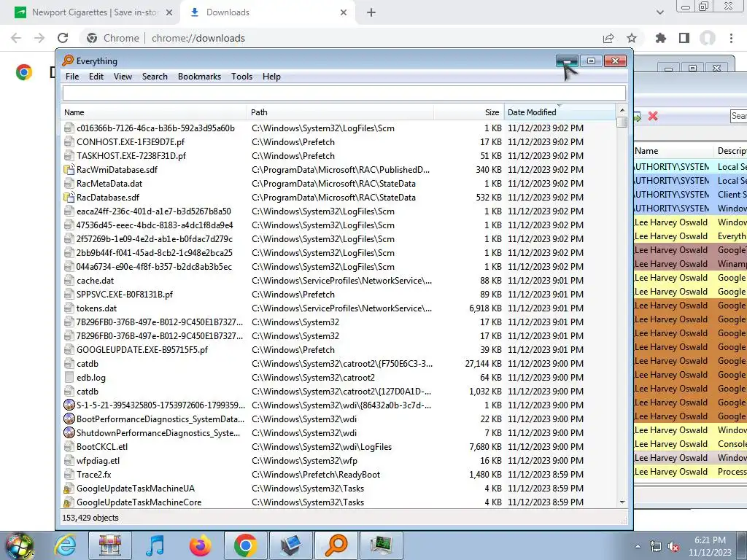Select the wfpdiag.etl file name
This screenshot has height=560, width=747.
coord(98,461)
